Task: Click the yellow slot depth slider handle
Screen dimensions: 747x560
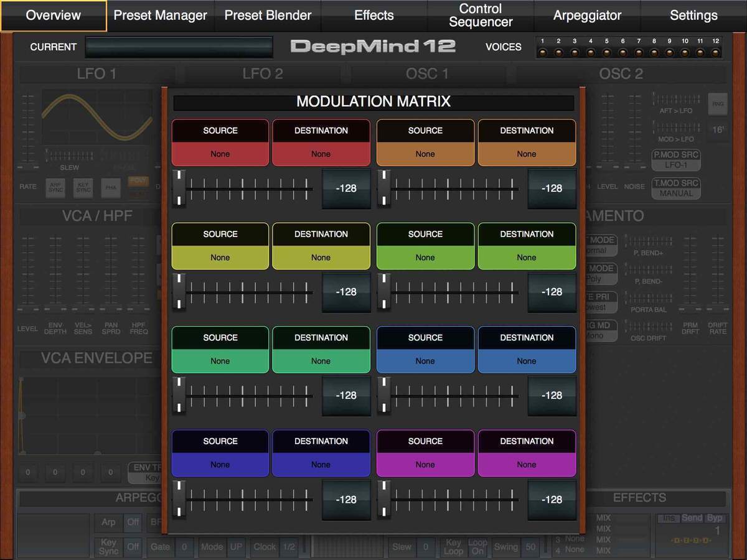Action: tap(179, 292)
